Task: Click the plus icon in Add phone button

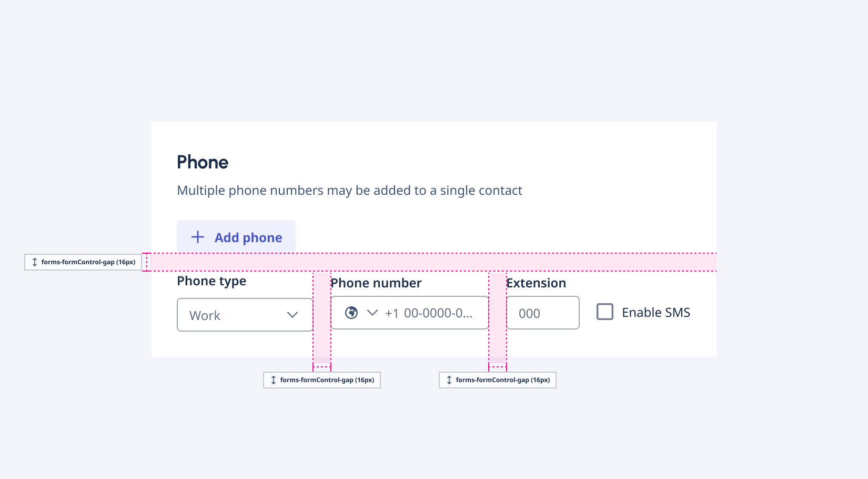Action: point(197,237)
